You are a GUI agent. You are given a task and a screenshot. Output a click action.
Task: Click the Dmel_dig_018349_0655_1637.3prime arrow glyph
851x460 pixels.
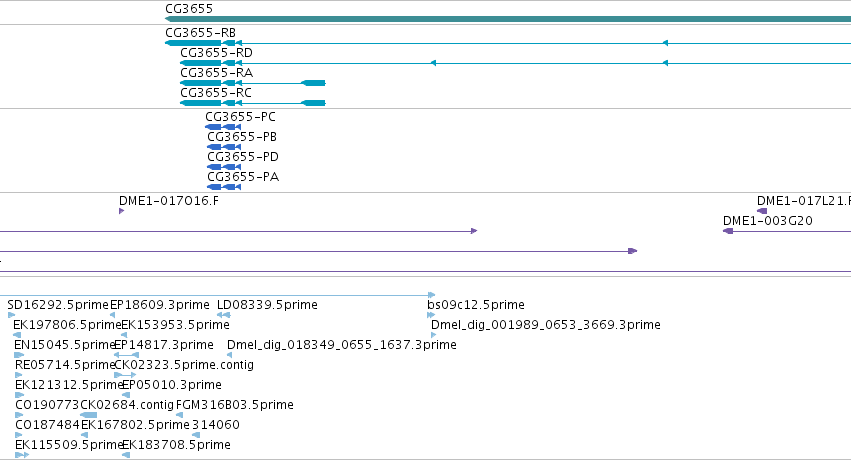click(230, 355)
